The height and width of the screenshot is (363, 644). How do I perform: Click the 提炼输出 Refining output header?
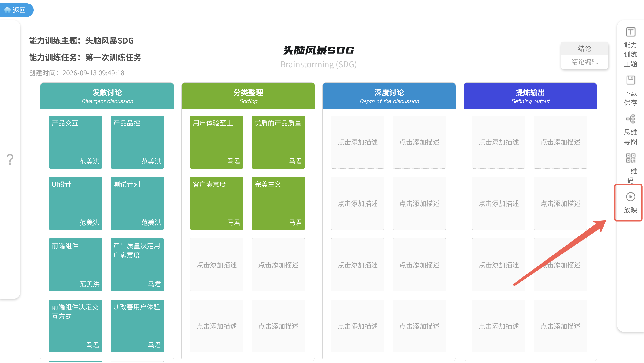click(530, 96)
